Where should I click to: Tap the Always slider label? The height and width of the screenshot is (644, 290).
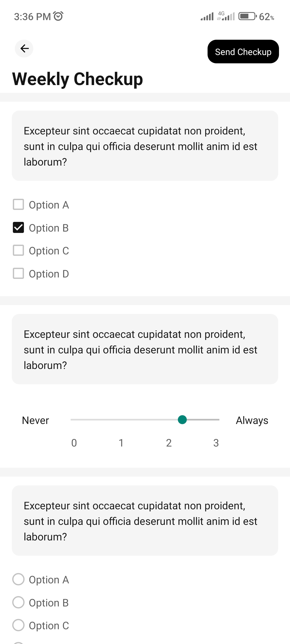252,420
